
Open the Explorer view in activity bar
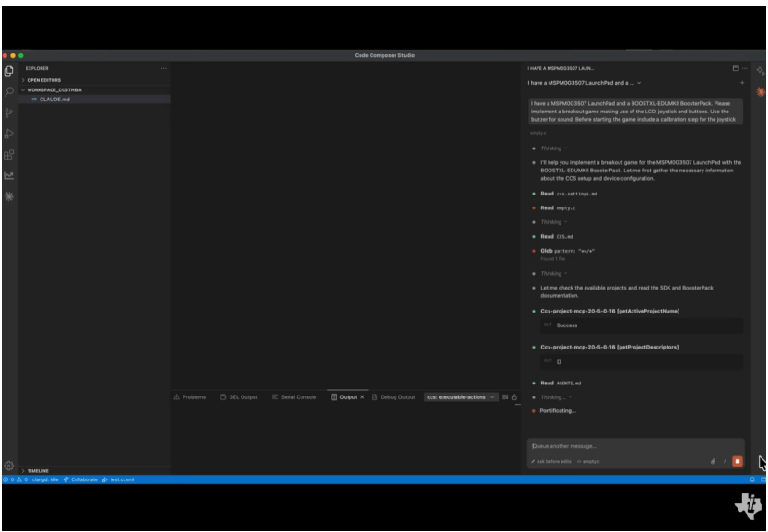point(9,71)
